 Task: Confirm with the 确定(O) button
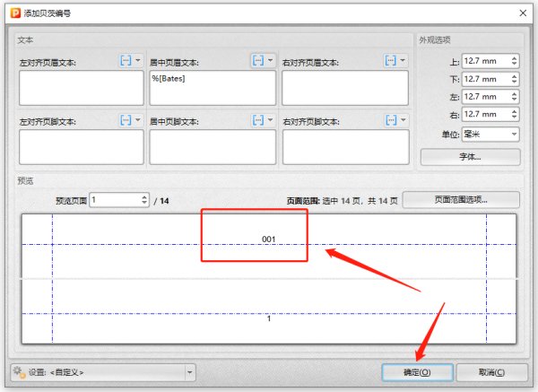[417, 373]
